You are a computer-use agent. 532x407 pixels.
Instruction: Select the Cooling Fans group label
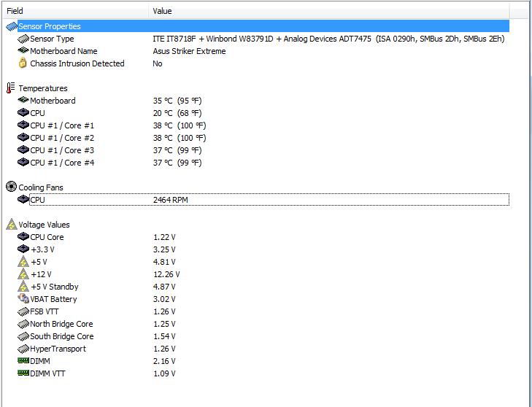[41, 187]
